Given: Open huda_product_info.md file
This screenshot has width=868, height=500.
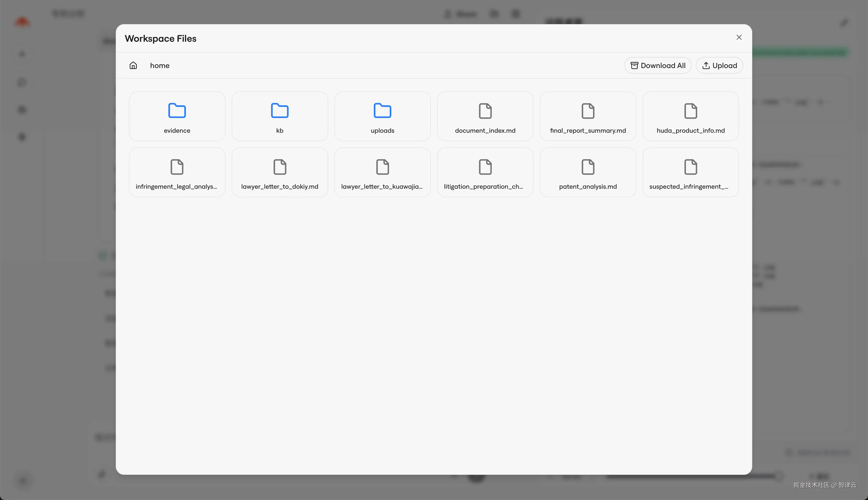Looking at the screenshot, I should pos(690,116).
